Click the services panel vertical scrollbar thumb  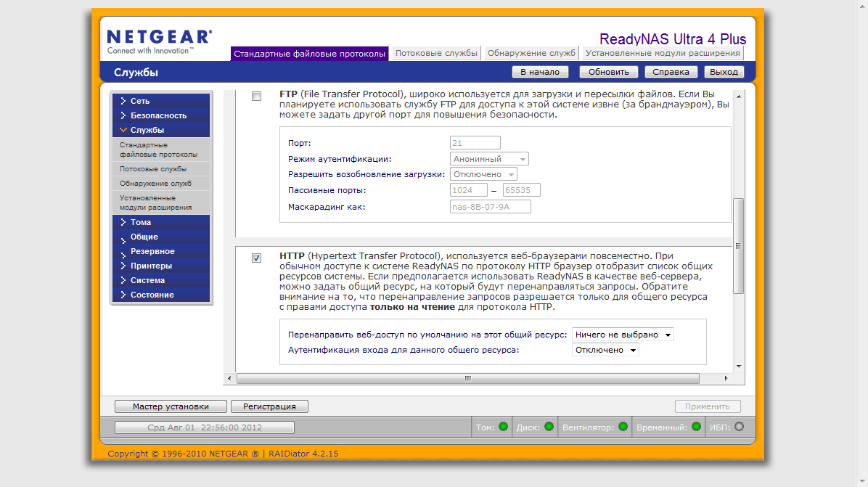click(x=739, y=246)
